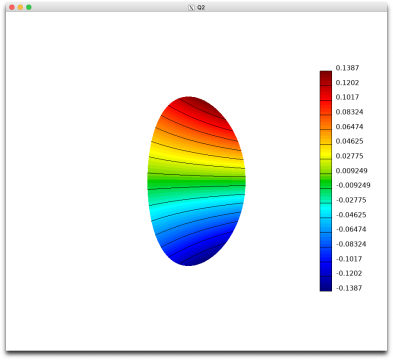Click the dark red top of the plot
The height and width of the screenshot is (360, 393).
pos(200,103)
